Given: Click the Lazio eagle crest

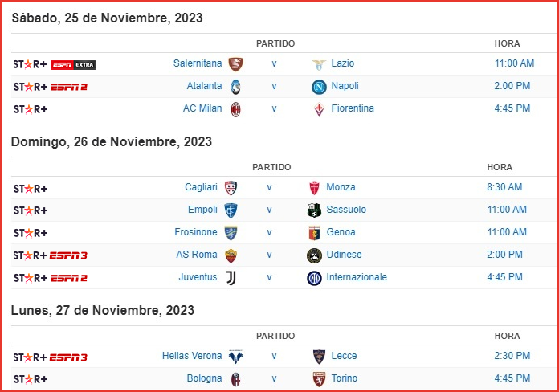Looking at the screenshot, I should 319,64.
